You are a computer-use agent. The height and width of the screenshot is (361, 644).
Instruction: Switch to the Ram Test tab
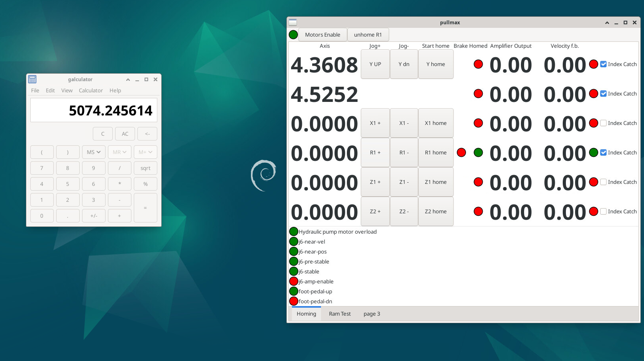(340, 314)
